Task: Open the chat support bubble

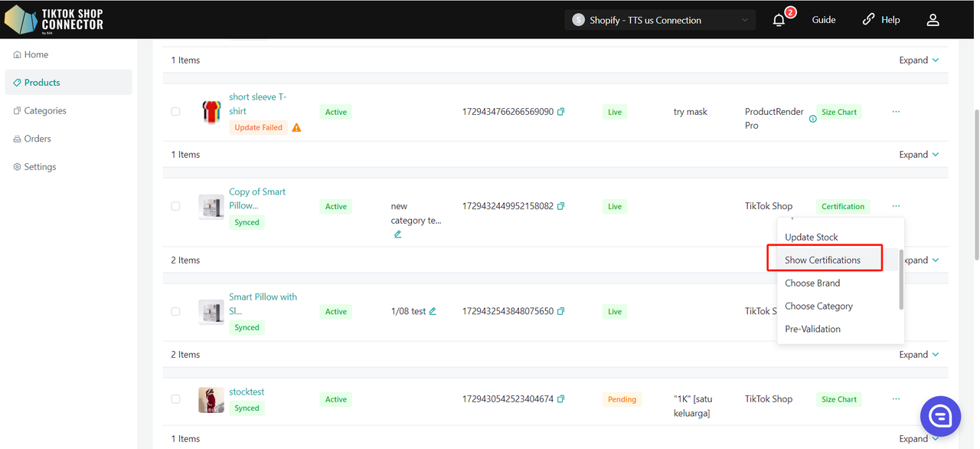Action: click(939, 416)
